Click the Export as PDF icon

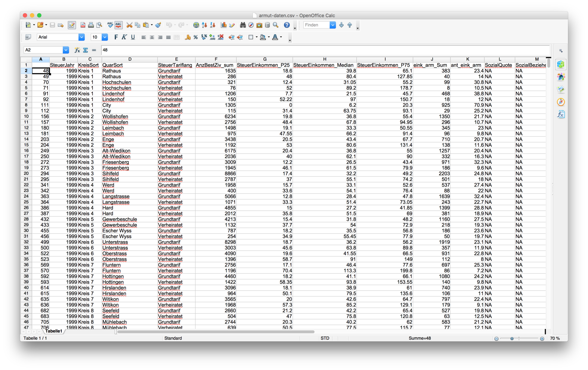83,25
